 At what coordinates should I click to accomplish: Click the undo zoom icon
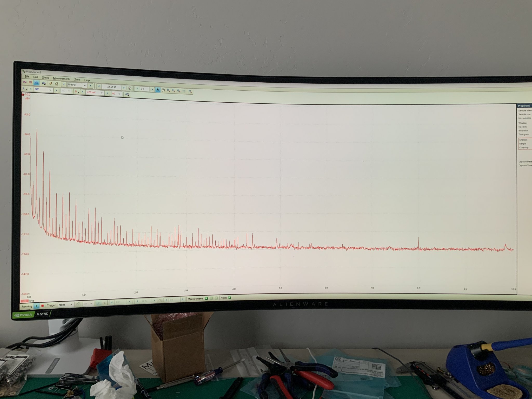(x=184, y=91)
